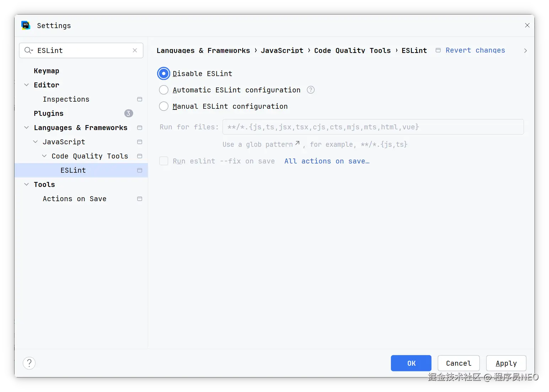Click the external link arrow after glob pattern
The width and height of the screenshot is (549, 392).
pos(297,143)
